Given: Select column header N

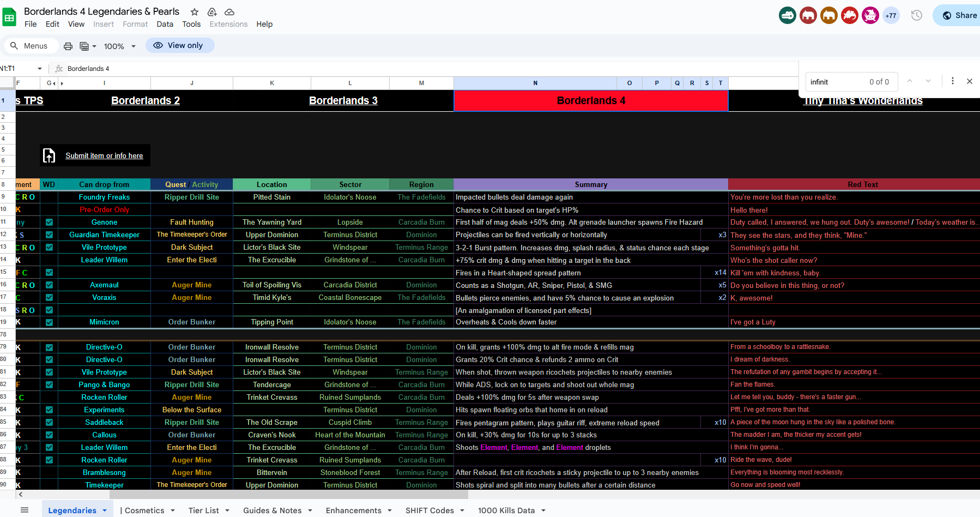Looking at the screenshot, I should (535, 83).
